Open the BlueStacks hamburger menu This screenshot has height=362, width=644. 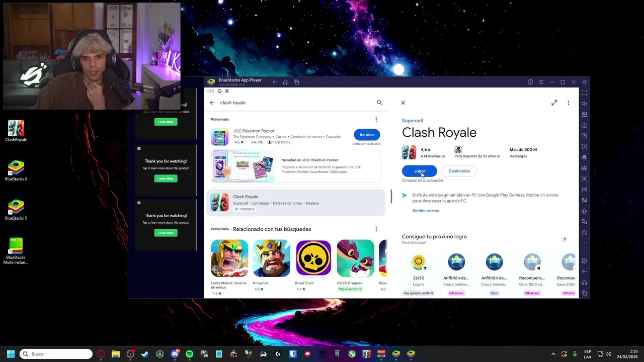coord(541,82)
